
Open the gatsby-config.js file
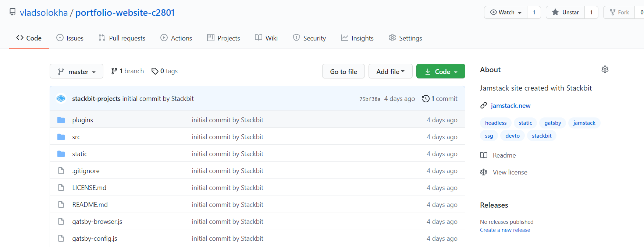[95, 239]
